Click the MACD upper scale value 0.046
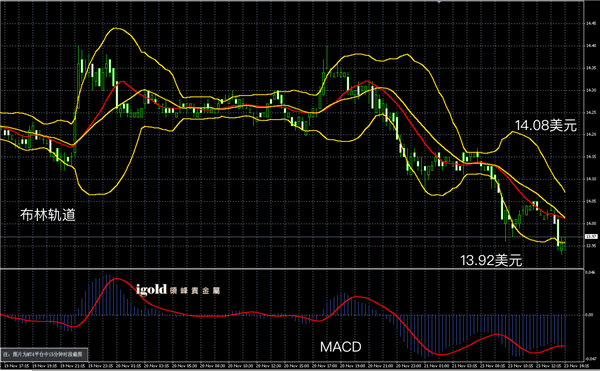Screen dimensions: 600x371 click(x=590, y=272)
